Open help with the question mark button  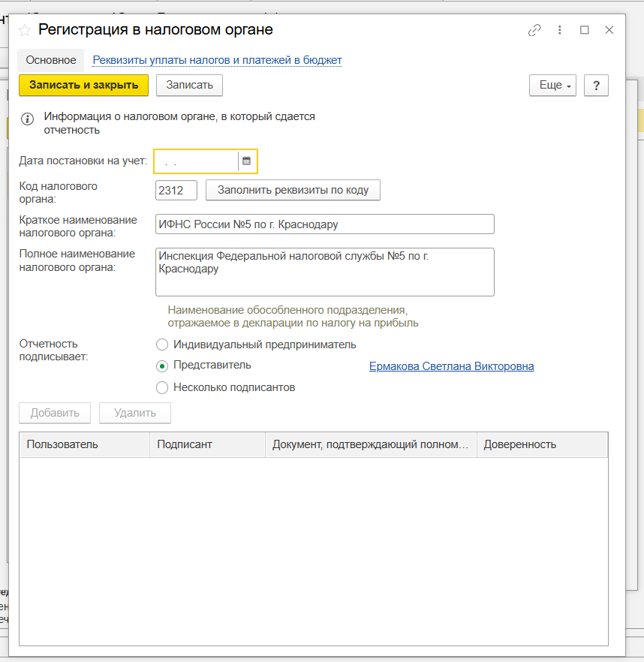pyautogui.click(x=596, y=86)
